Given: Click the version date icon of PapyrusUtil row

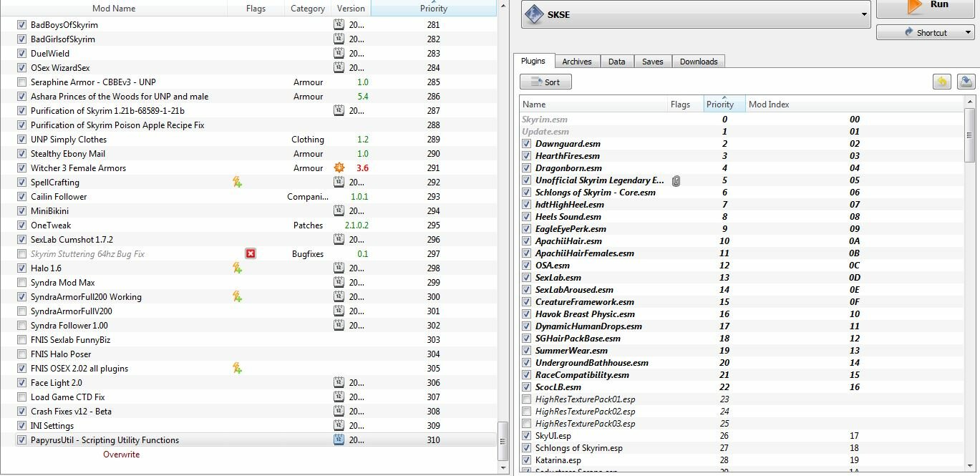Looking at the screenshot, I should click(x=339, y=439).
